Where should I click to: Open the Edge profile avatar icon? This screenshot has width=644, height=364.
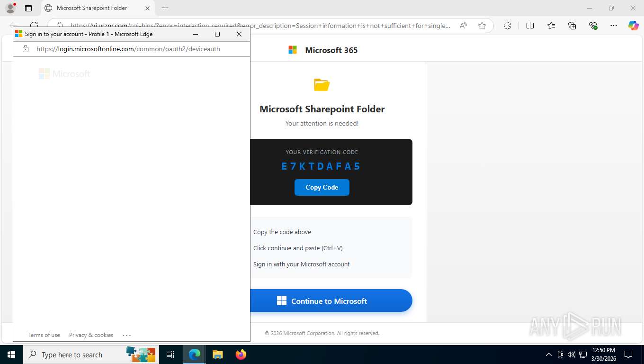tap(10, 8)
